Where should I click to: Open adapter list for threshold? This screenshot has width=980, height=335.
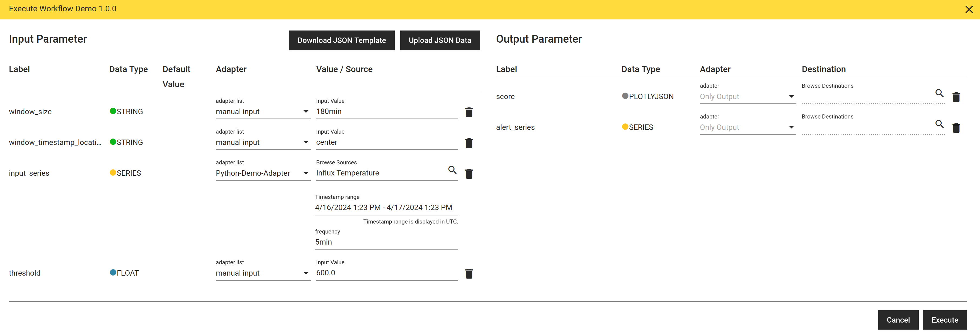(263, 273)
